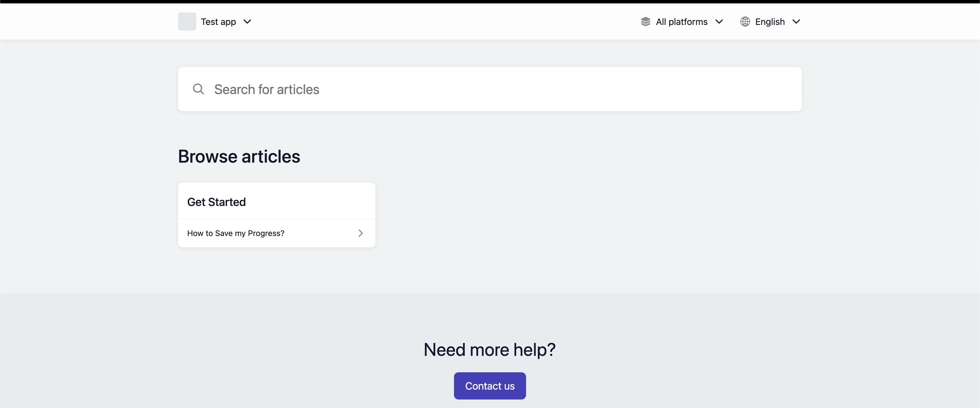This screenshot has width=980, height=408.
Task: Click the magnifier search icon
Action: (198, 89)
